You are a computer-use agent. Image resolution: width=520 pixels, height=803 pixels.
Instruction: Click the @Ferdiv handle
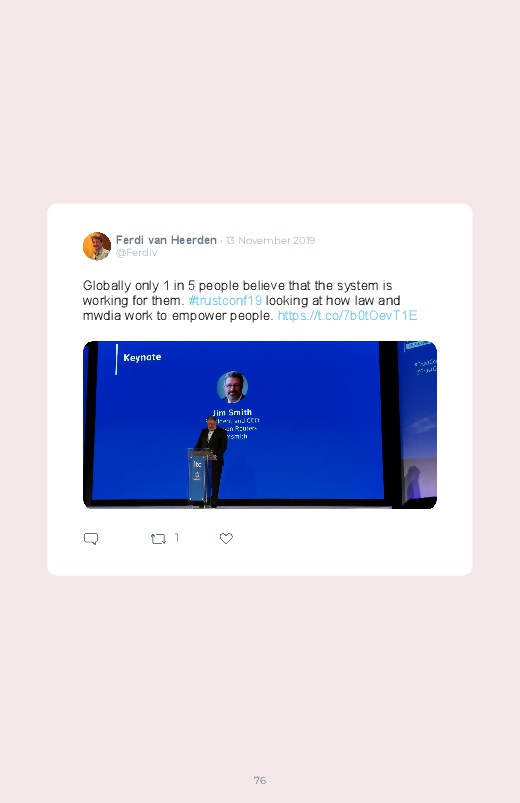(136, 252)
